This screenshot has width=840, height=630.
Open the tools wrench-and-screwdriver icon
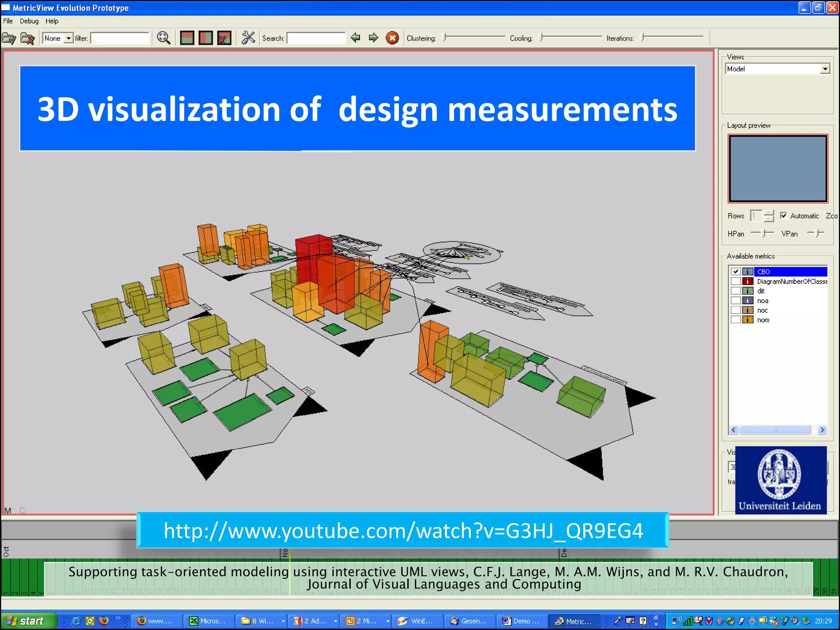tap(248, 38)
